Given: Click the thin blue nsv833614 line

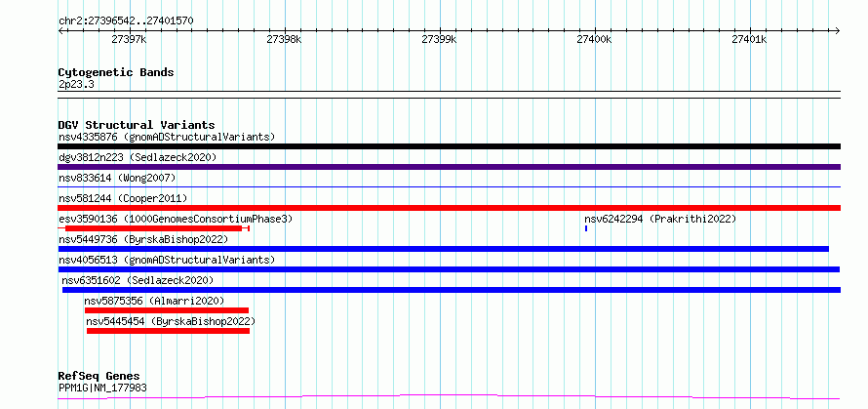Looking at the screenshot, I should click(x=449, y=187).
